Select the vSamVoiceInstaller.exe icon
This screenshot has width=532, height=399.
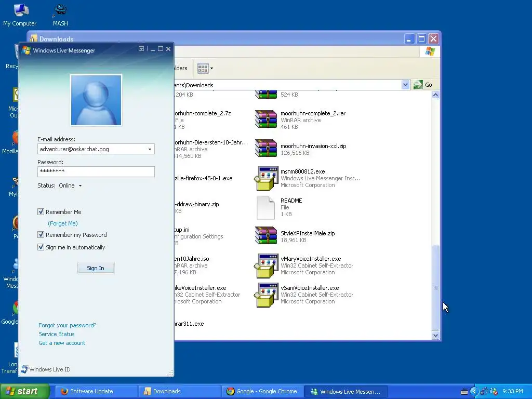pyautogui.click(x=265, y=295)
